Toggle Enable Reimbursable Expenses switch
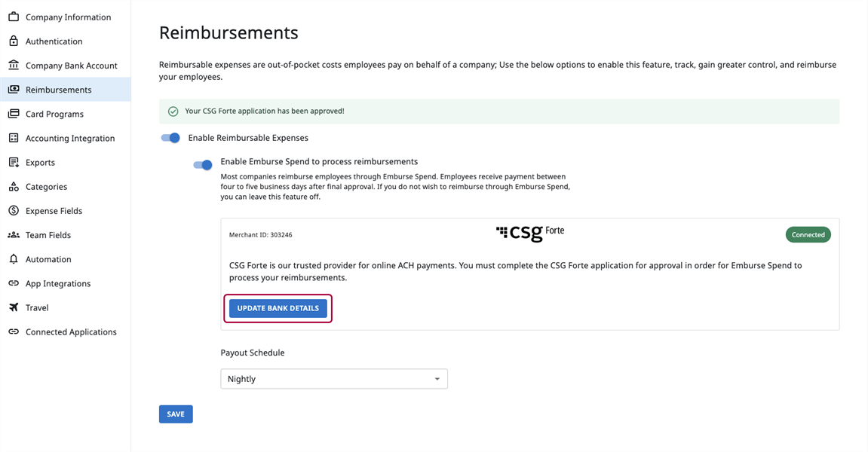 (170, 138)
